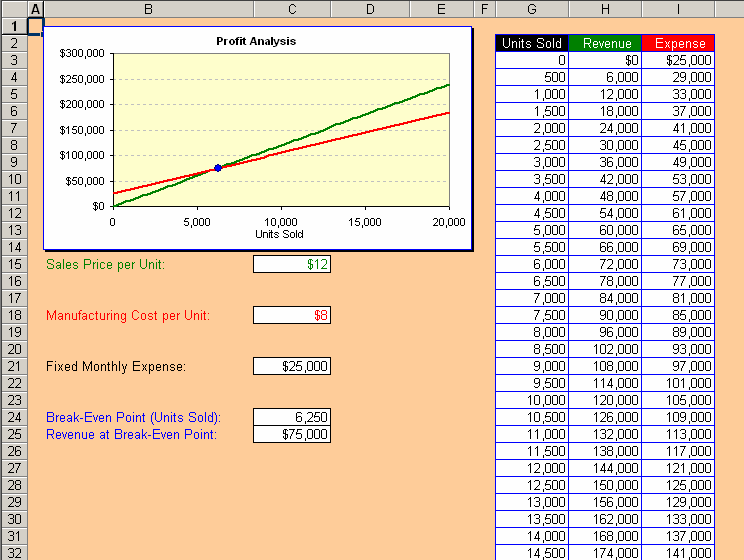Select the red Expense table header

[x=678, y=43]
